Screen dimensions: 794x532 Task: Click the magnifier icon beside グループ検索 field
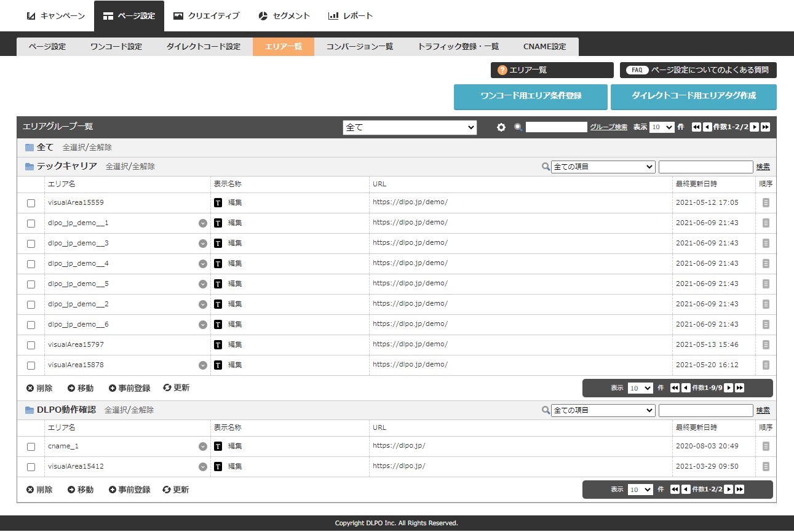click(518, 127)
